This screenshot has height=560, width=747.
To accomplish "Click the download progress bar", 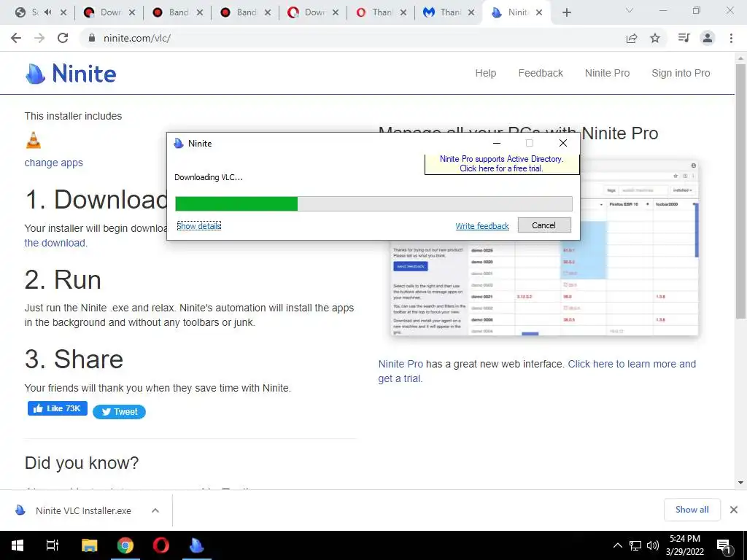I will pyautogui.click(x=373, y=204).
